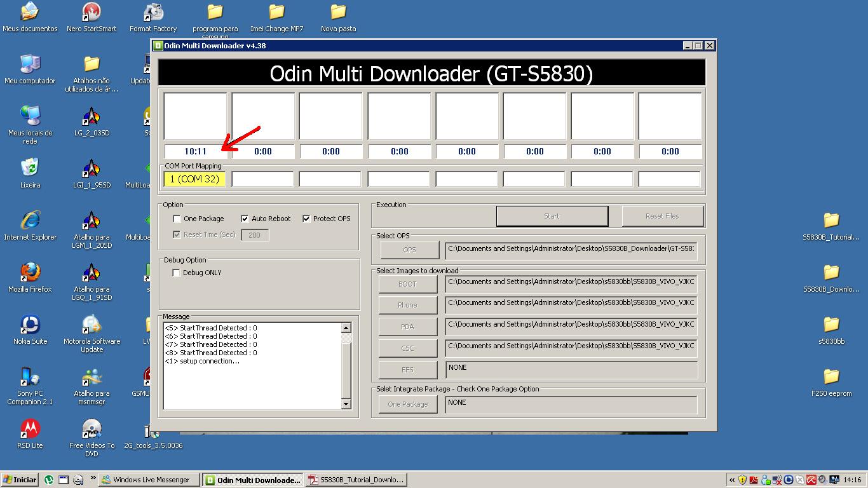Image resolution: width=868 pixels, height=488 pixels.
Task: Open Meus locais de rede icon
Action: coord(29,125)
